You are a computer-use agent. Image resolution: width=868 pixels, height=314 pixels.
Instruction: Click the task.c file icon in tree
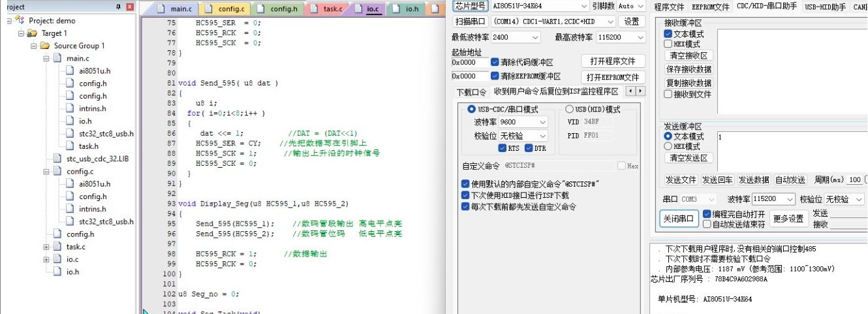pos(57,247)
